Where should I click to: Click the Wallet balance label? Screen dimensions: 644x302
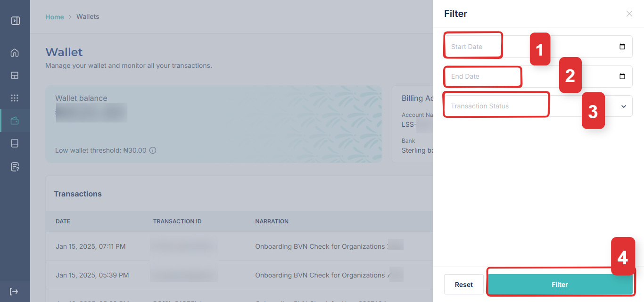pos(81,98)
